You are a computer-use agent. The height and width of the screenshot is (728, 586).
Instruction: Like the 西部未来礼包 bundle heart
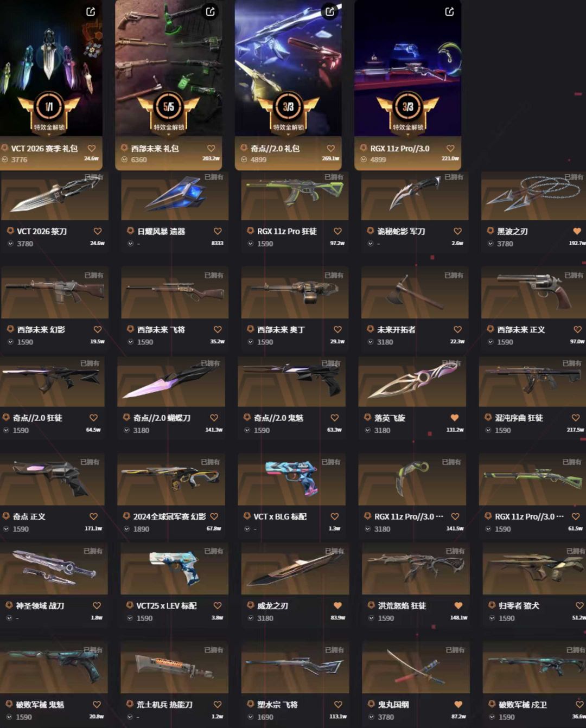pyautogui.click(x=211, y=148)
